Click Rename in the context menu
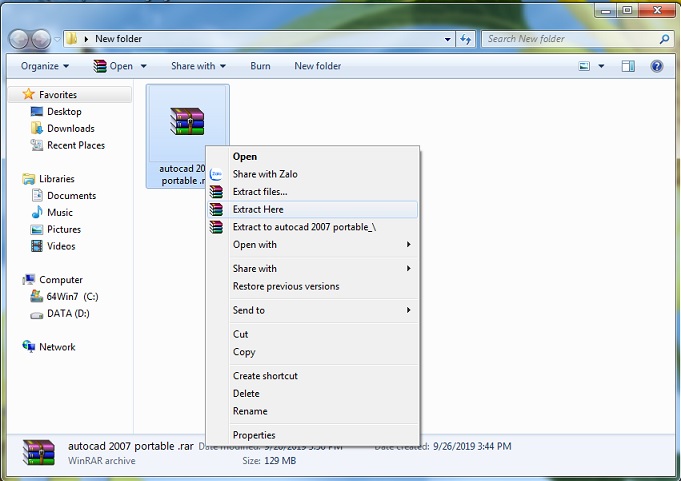681x481 pixels. coord(250,411)
